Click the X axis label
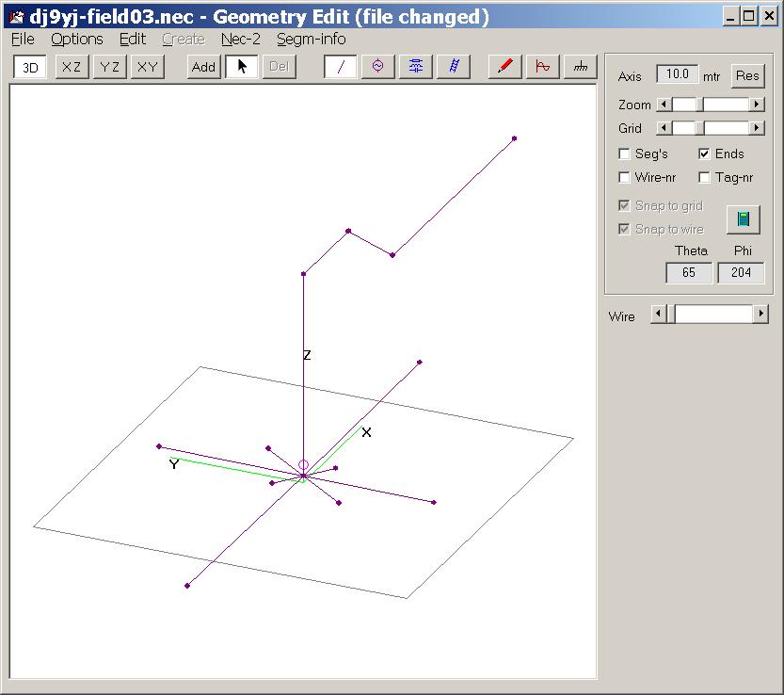Viewport: 784px width, 695px height. click(366, 433)
